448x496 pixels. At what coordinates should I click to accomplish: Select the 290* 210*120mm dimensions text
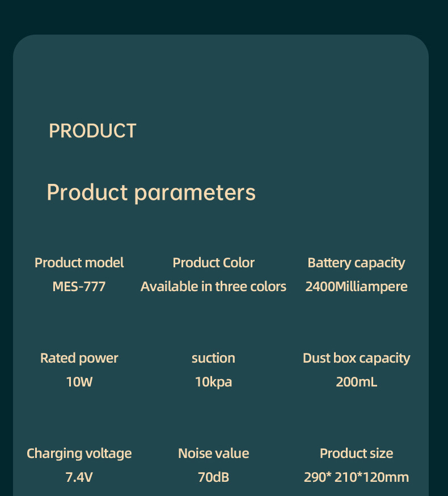coord(356,477)
